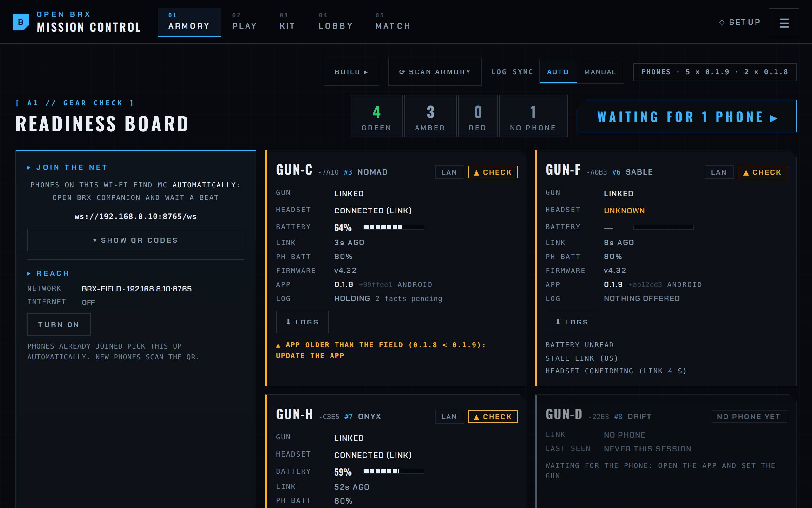Click GUN-D title heading
The width and height of the screenshot is (812, 508).
(564, 414)
